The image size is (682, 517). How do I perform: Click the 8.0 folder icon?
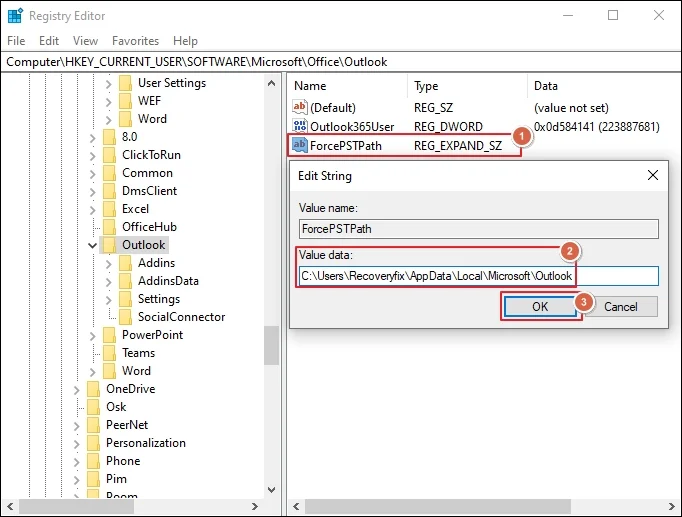point(110,137)
